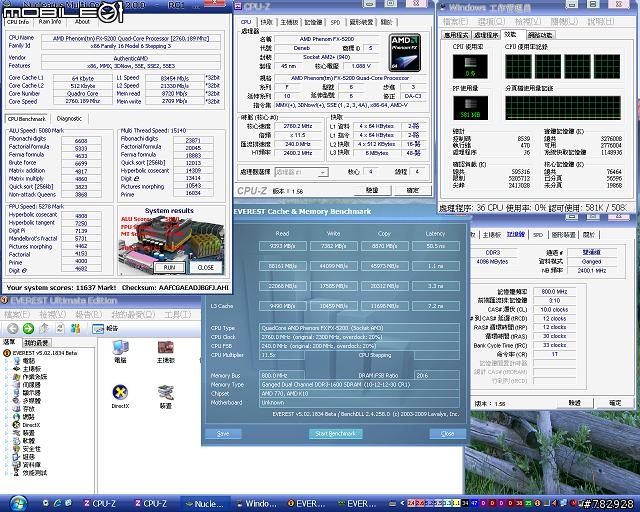Click the Windows Start orb
The width and height of the screenshot is (640, 512).
(x=17, y=503)
